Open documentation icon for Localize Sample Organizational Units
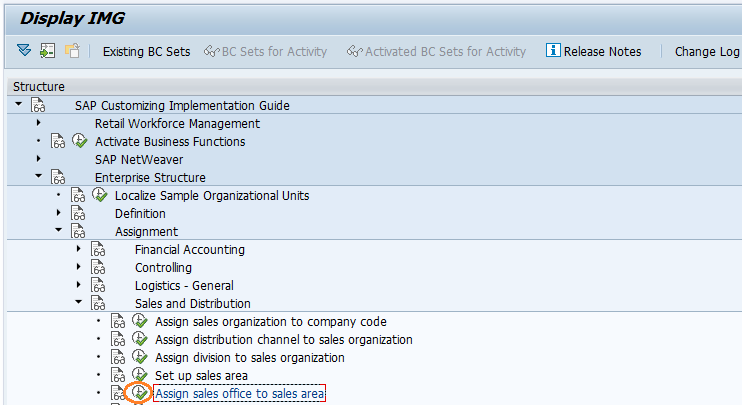742x405 pixels. pos(78,196)
